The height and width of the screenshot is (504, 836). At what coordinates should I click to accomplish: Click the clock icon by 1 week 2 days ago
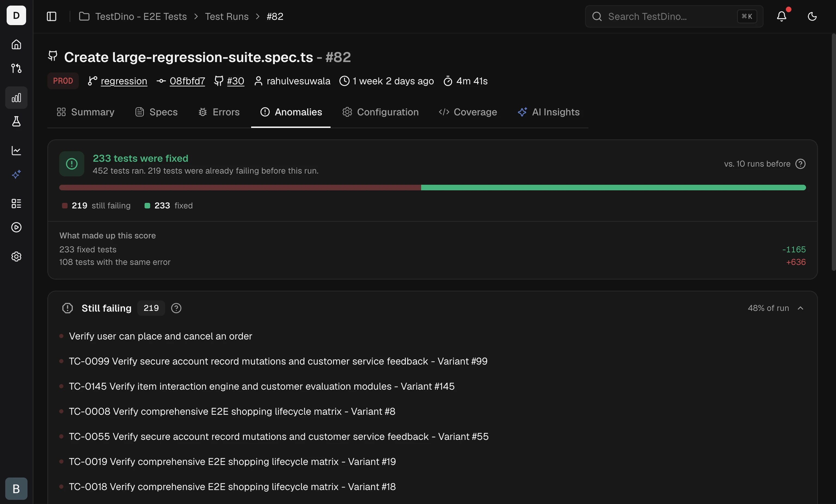point(344,81)
